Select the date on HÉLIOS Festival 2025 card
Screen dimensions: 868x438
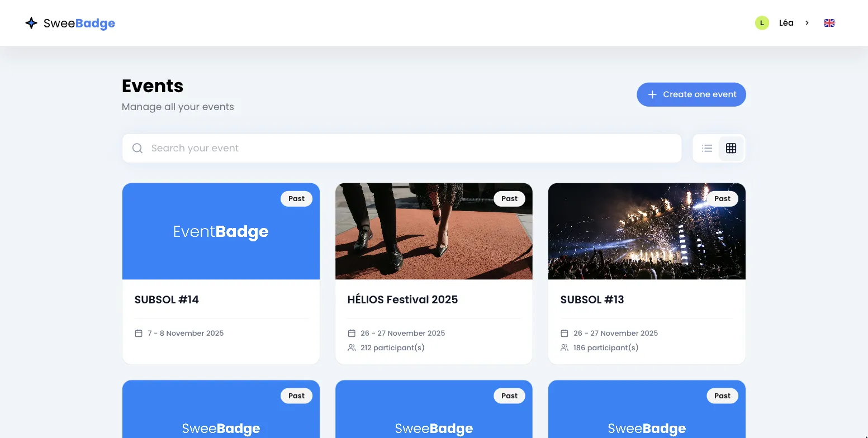click(x=403, y=333)
